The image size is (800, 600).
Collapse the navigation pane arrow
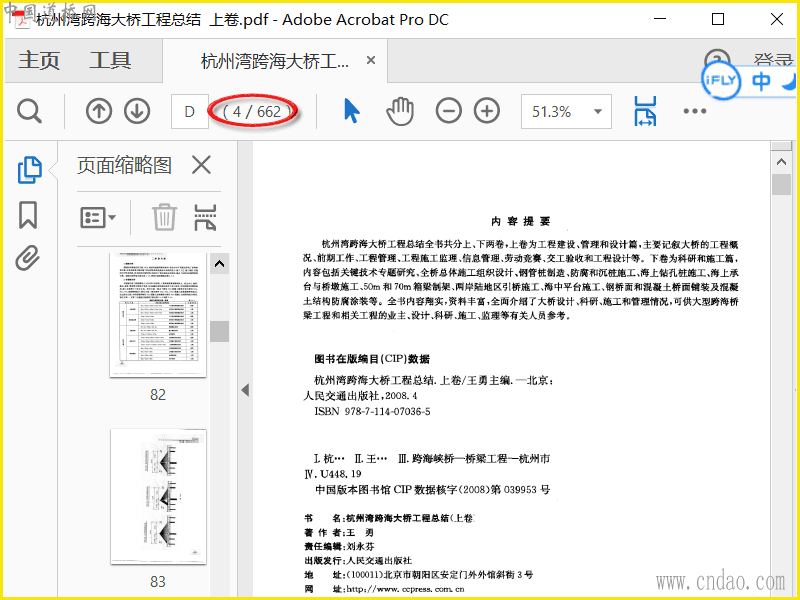coord(245,390)
